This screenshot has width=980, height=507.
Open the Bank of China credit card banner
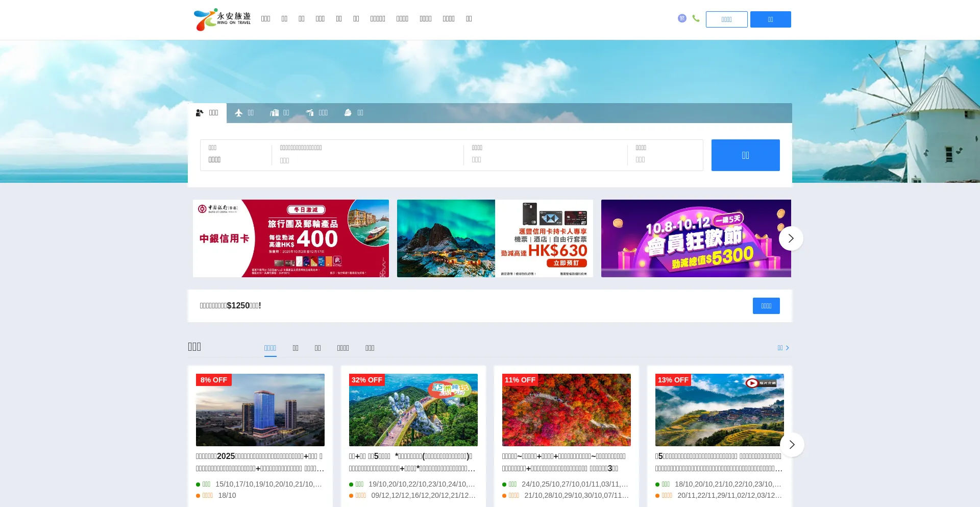[x=290, y=238]
